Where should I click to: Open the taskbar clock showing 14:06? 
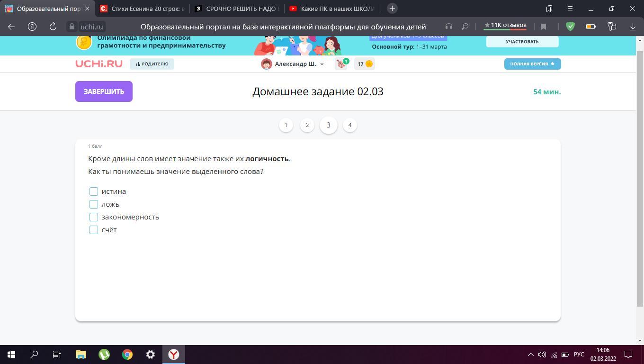tap(603, 355)
